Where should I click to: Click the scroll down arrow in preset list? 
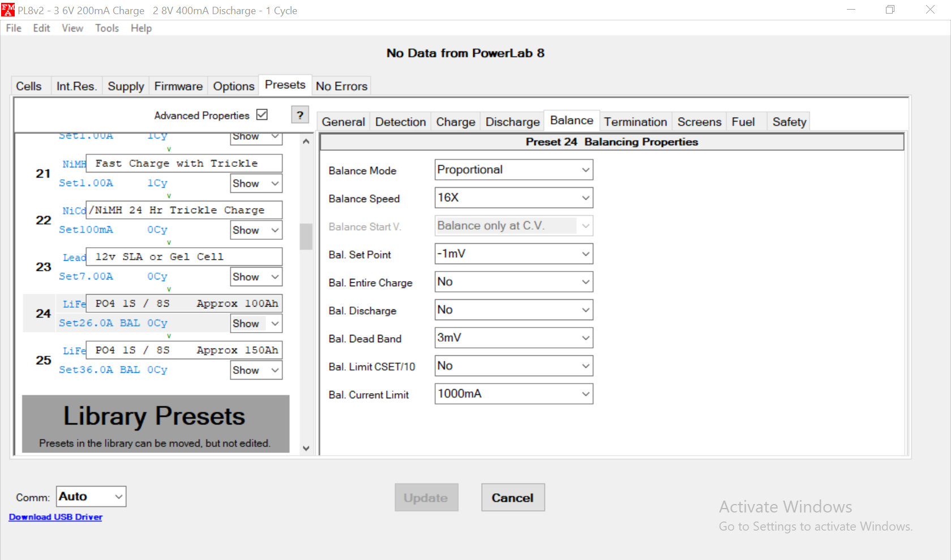[306, 448]
